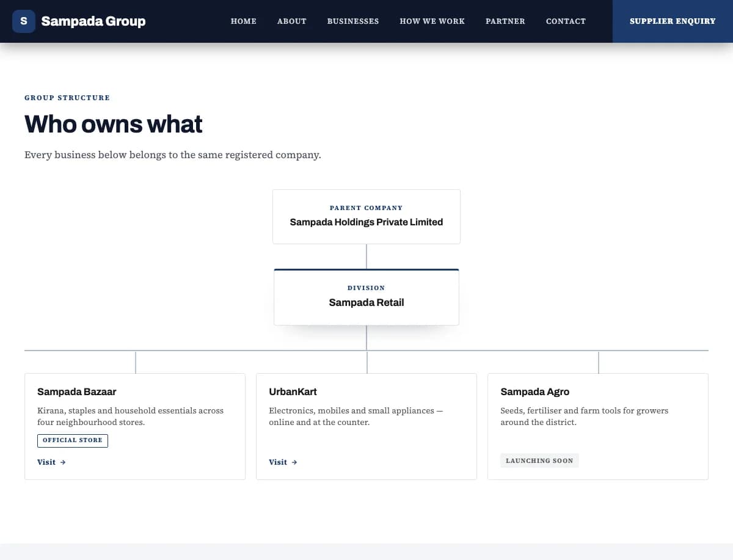Click the Visit link under Sampada Bazaar
The width and height of the screenshot is (733, 560).
coord(52,462)
